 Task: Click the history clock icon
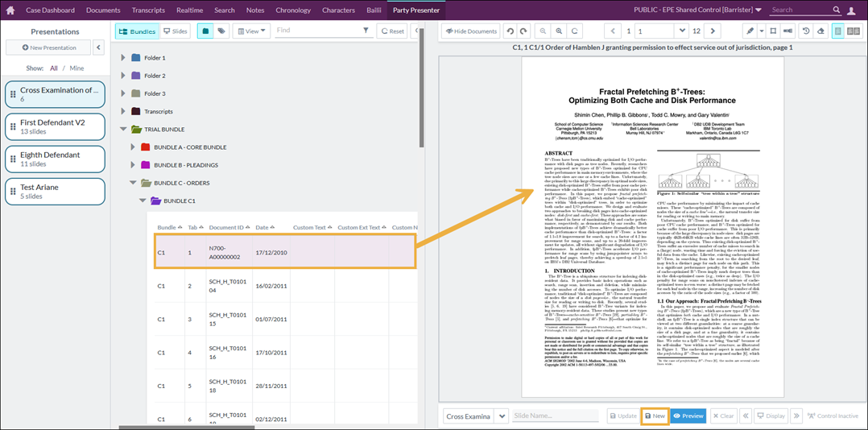tap(807, 31)
